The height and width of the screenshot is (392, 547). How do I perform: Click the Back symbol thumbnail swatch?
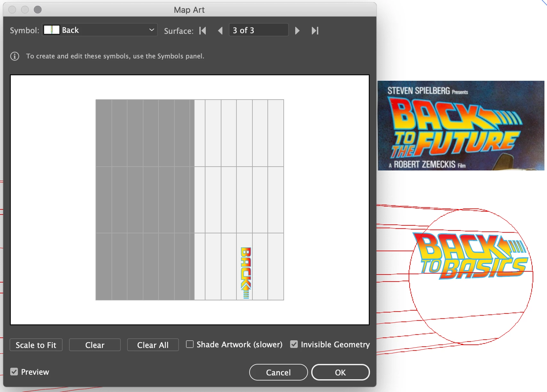[52, 30]
